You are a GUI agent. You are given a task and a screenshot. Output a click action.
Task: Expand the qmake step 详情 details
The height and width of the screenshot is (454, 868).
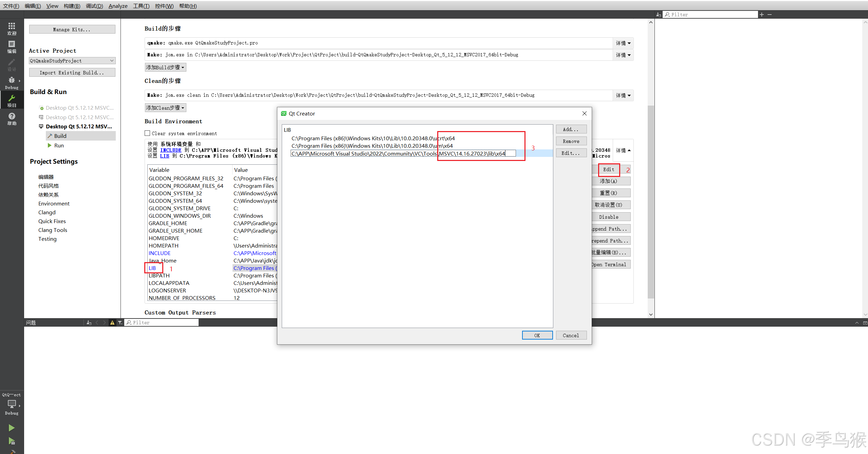click(x=623, y=43)
